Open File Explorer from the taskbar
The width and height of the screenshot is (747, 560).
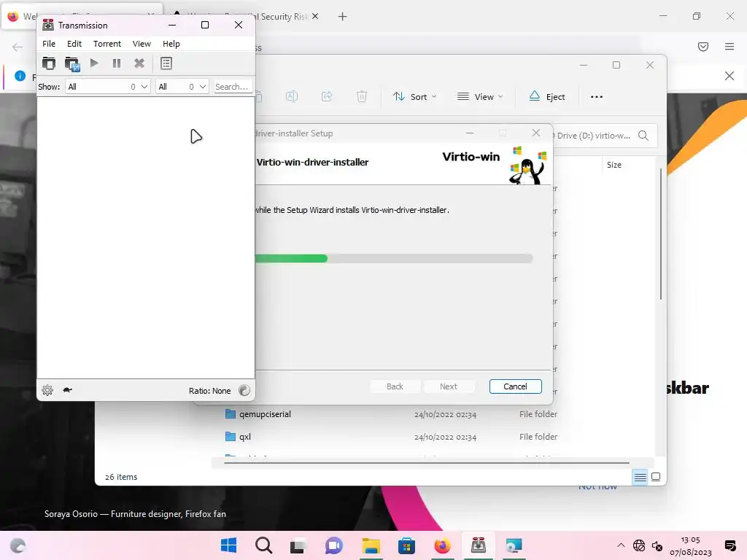pos(371,545)
